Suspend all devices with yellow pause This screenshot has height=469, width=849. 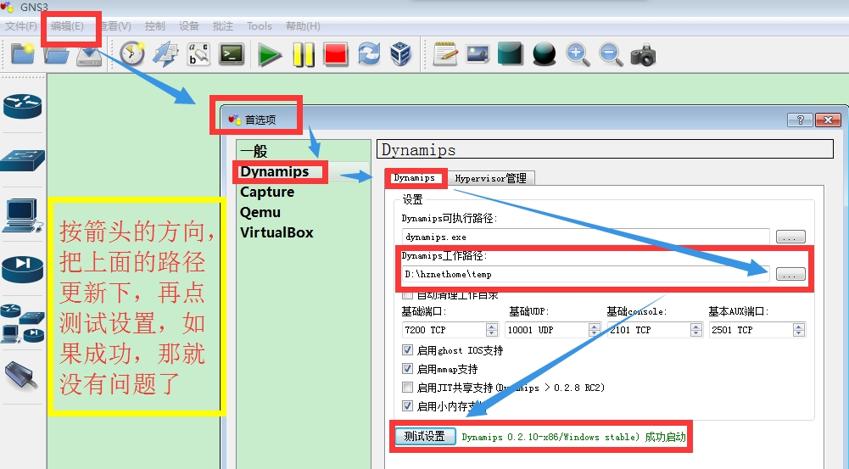(x=303, y=55)
